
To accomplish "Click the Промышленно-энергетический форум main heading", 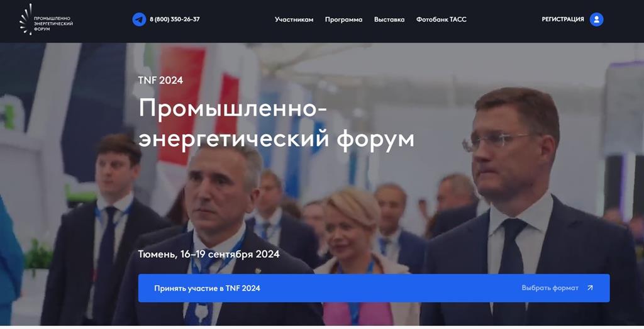I will (276, 123).
